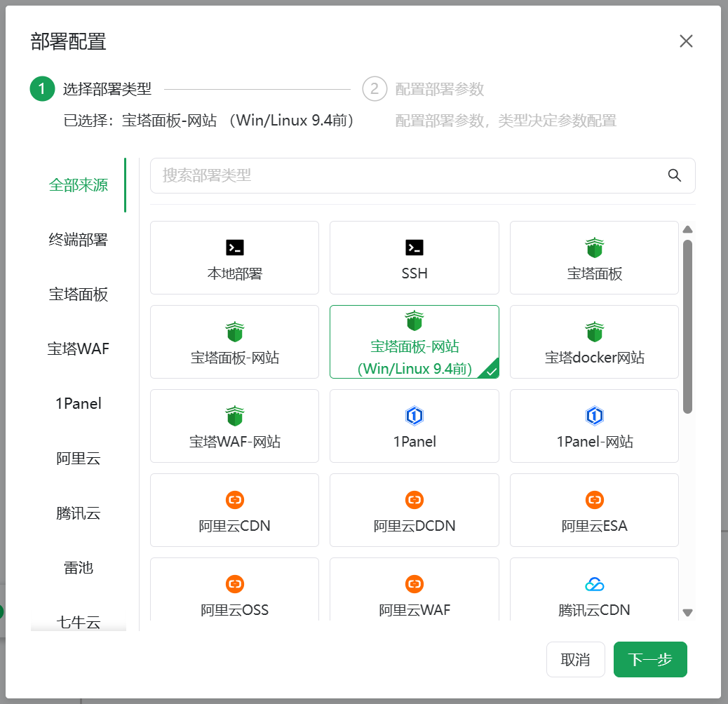The image size is (728, 704).
Task: Select the 本地部署 terminal icon
Action: click(234, 247)
